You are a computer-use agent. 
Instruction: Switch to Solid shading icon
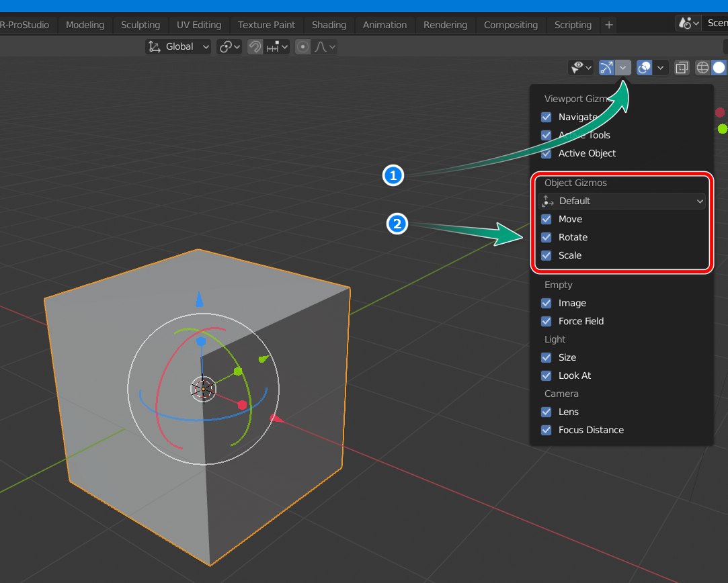719,68
